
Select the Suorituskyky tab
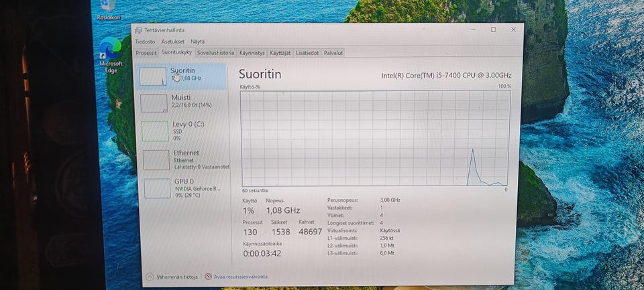(x=176, y=52)
